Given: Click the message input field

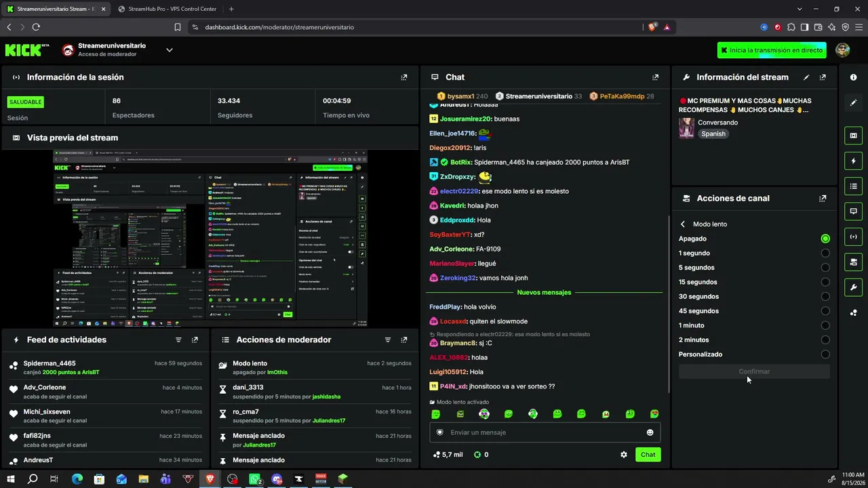Looking at the screenshot, I should click(x=545, y=432).
